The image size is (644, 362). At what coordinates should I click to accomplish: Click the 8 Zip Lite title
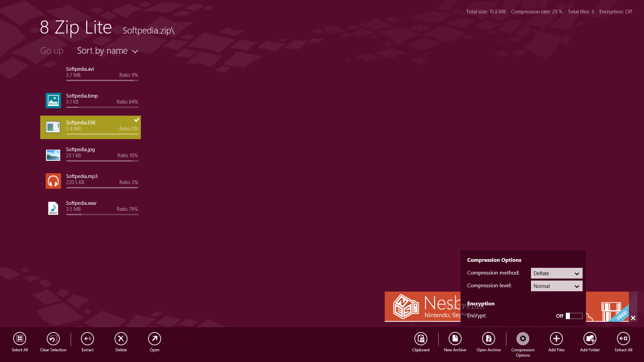[x=76, y=27]
